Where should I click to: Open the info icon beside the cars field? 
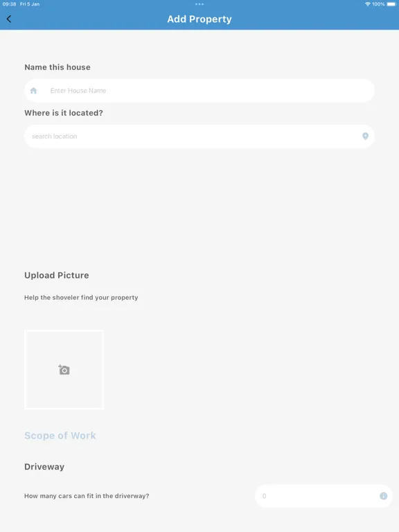[x=383, y=496]
